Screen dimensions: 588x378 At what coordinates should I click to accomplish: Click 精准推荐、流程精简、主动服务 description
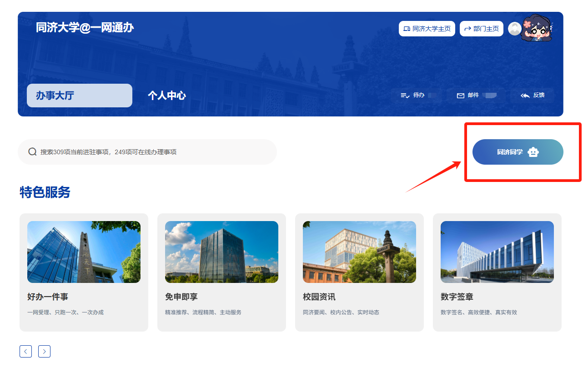click(x=203, y=312)
